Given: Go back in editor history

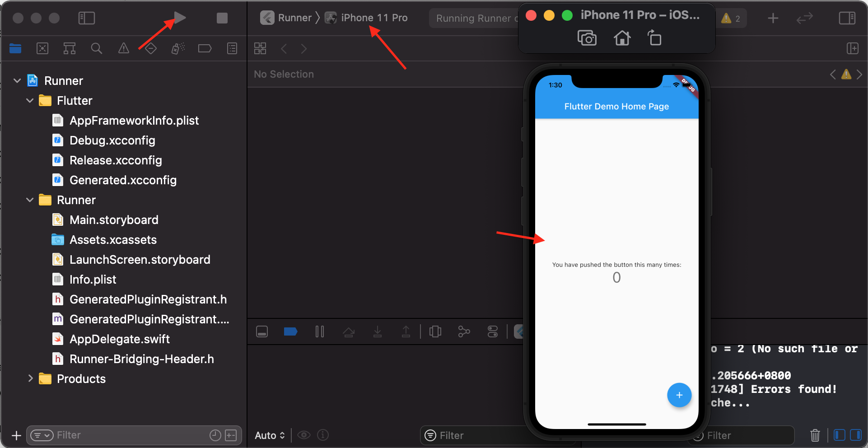Looking at the screenshot, I should (x=284, y=49).
